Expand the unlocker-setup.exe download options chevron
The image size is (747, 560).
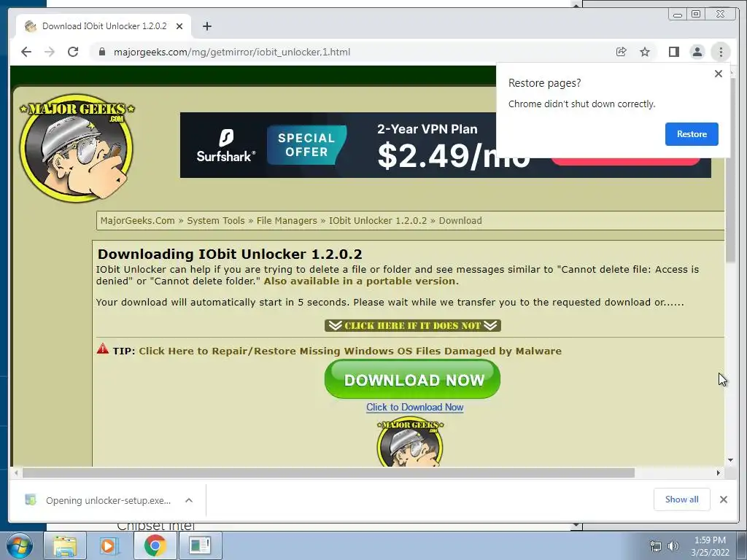(x=189, y=500)
